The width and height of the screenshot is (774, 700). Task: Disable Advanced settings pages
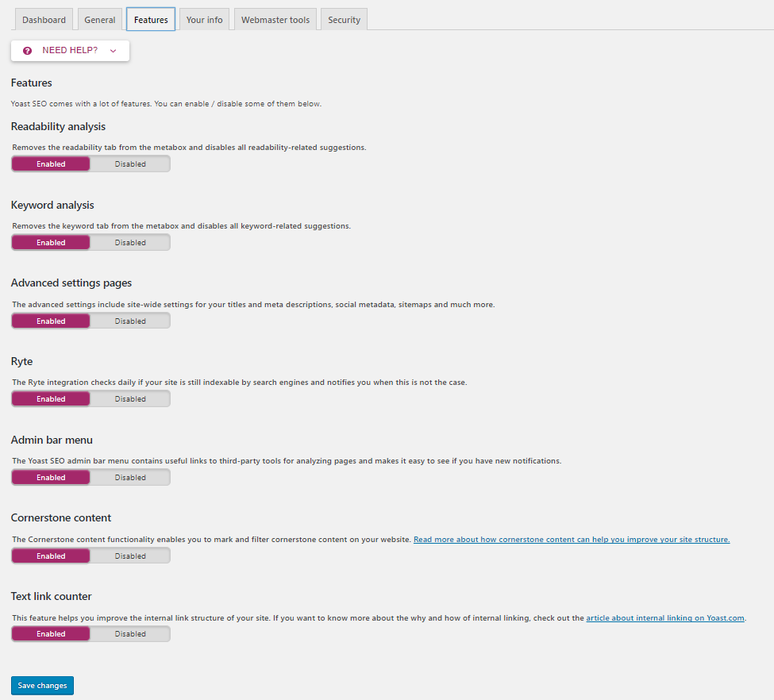[x=130, y=321]
